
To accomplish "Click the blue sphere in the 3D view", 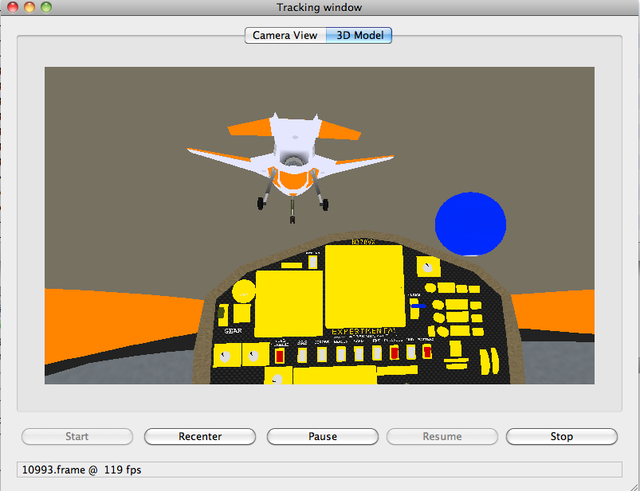I will coord(470,222).
